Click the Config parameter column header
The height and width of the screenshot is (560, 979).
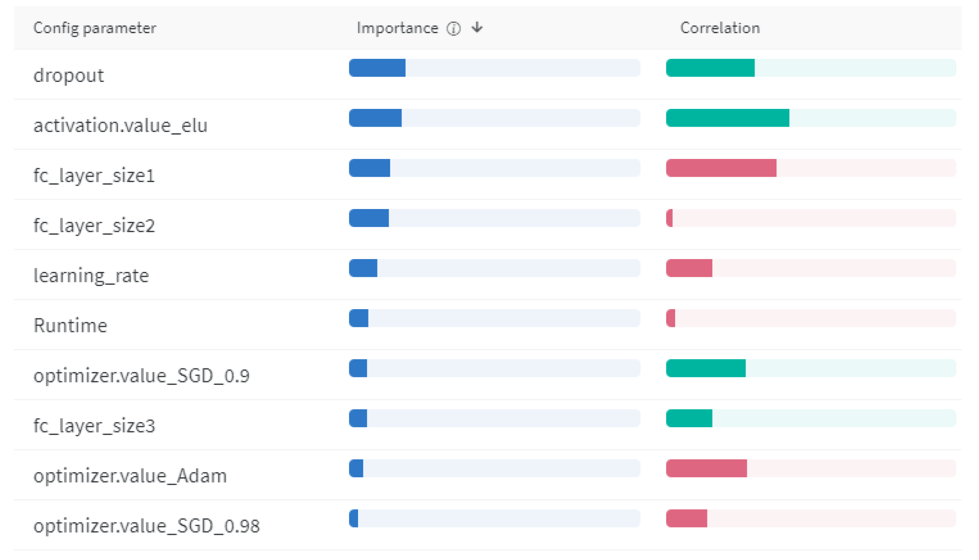point(95,28)
